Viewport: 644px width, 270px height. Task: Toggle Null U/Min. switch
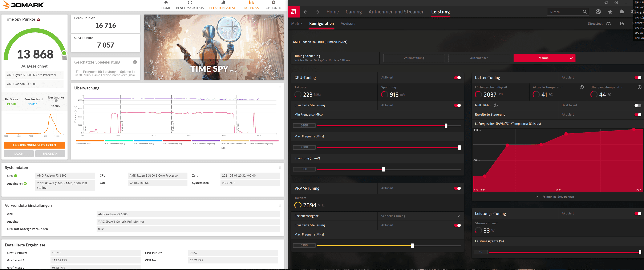(638, 105)
